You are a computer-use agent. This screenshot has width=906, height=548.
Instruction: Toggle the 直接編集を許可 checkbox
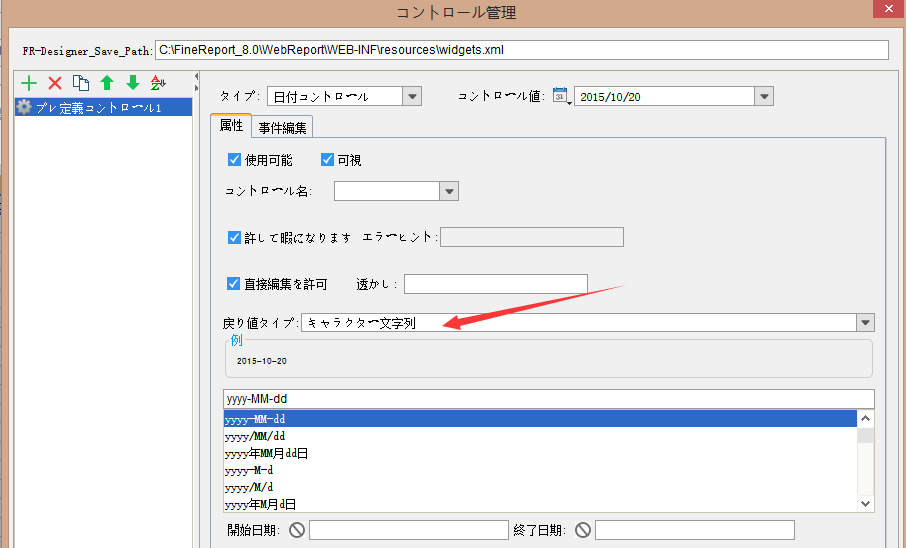(x=233, y=283)
